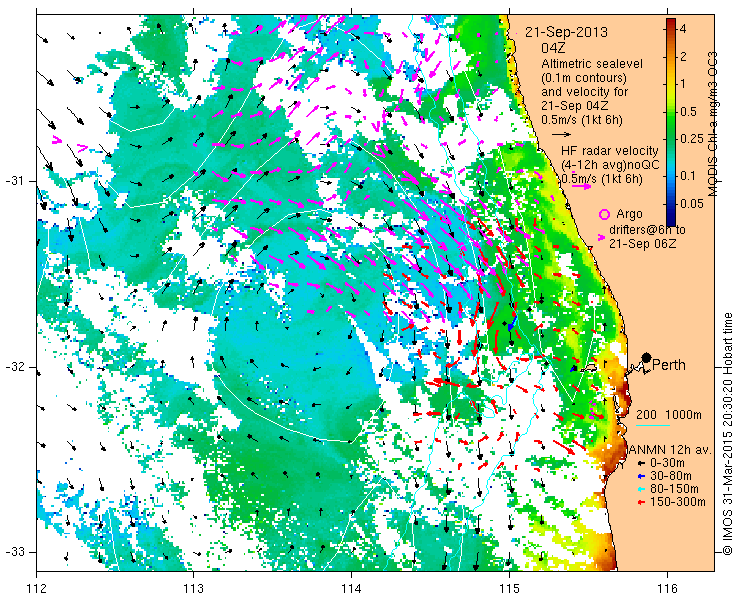Screen dimensions: 740x600
Task: Click the 'Argo' legend label
Action: (x=629, y=214)
